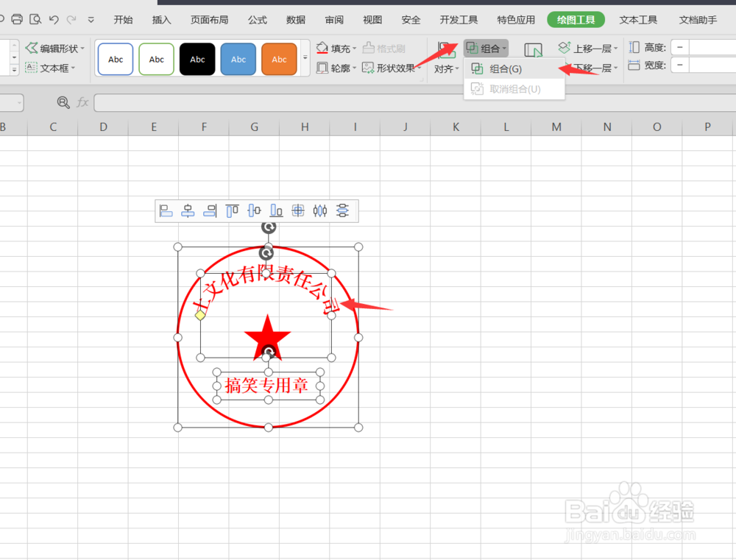Switch to 页面布局 tab
This screenshot has height=560, width=736.
pyautogui.click(x=209, y=20)
